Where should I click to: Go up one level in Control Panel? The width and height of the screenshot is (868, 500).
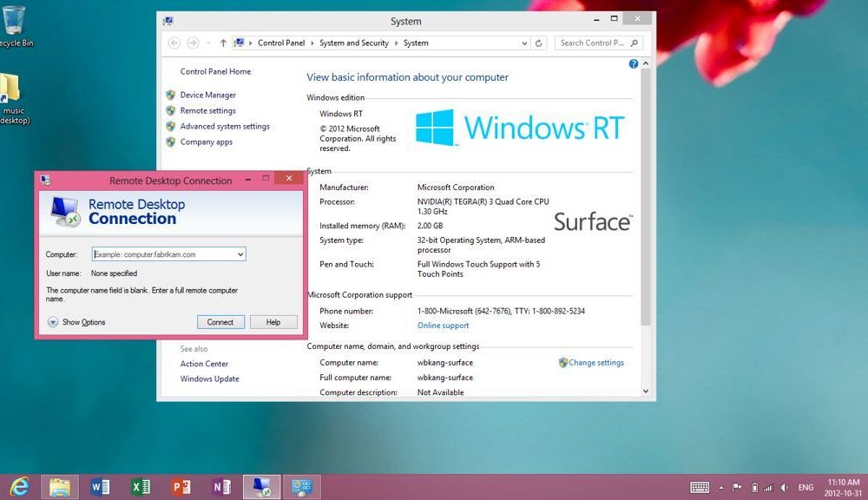pos(222,43)
